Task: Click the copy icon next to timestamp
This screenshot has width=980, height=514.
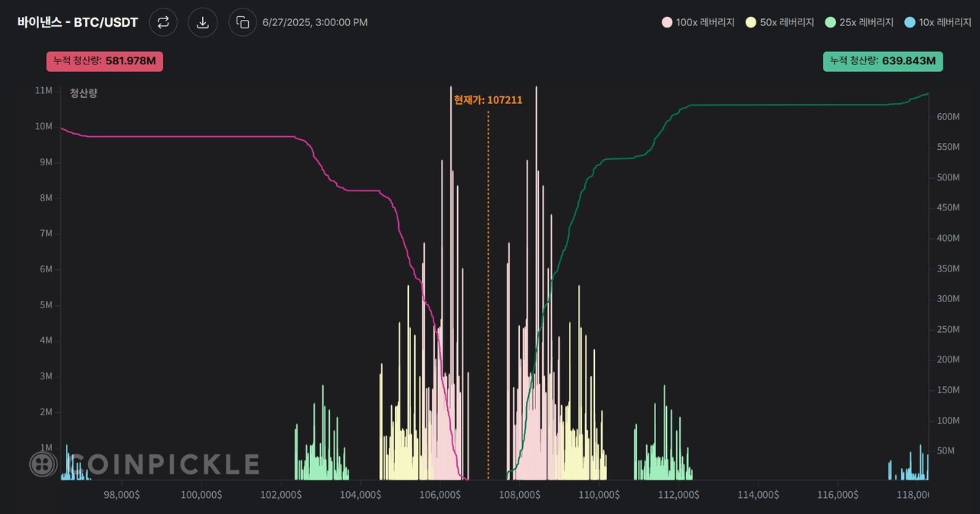Action: pyautogui.click(x=243, y=22)
